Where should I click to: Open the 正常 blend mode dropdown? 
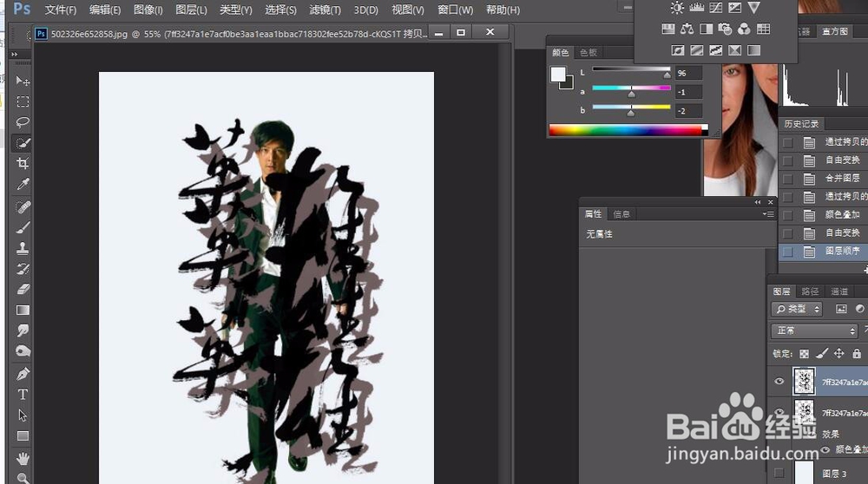coord(814,330)
